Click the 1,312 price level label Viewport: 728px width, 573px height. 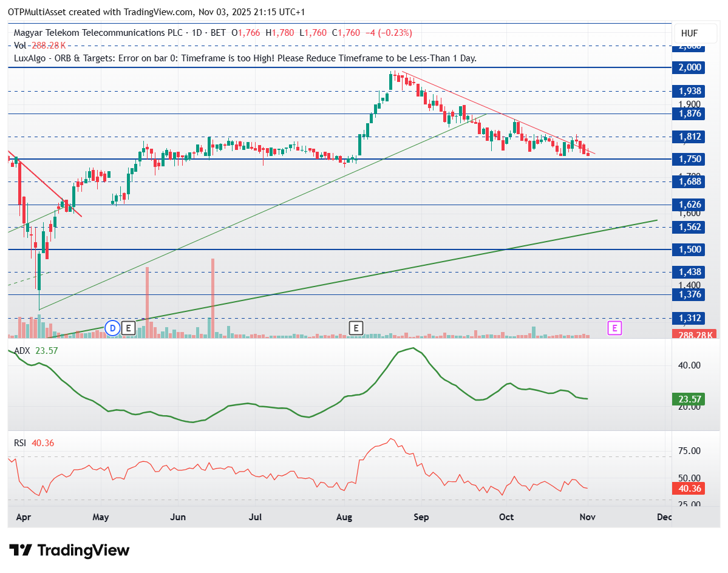689,318
